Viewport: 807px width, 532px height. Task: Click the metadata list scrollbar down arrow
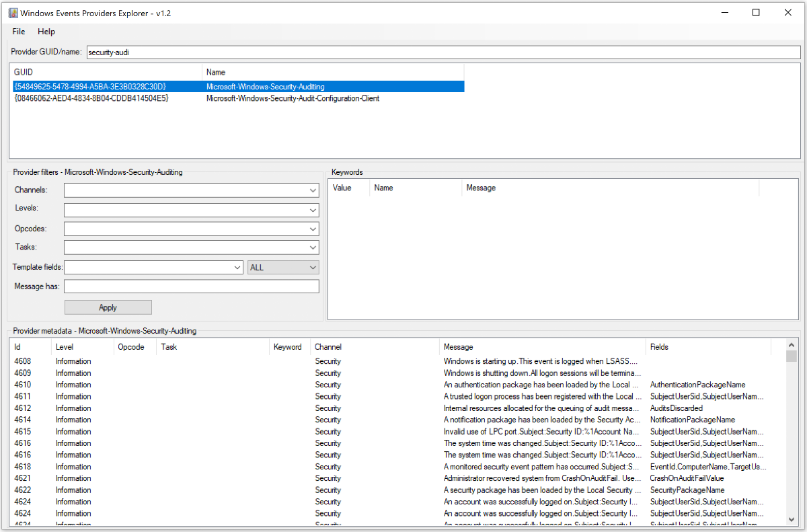pos(792,520)
